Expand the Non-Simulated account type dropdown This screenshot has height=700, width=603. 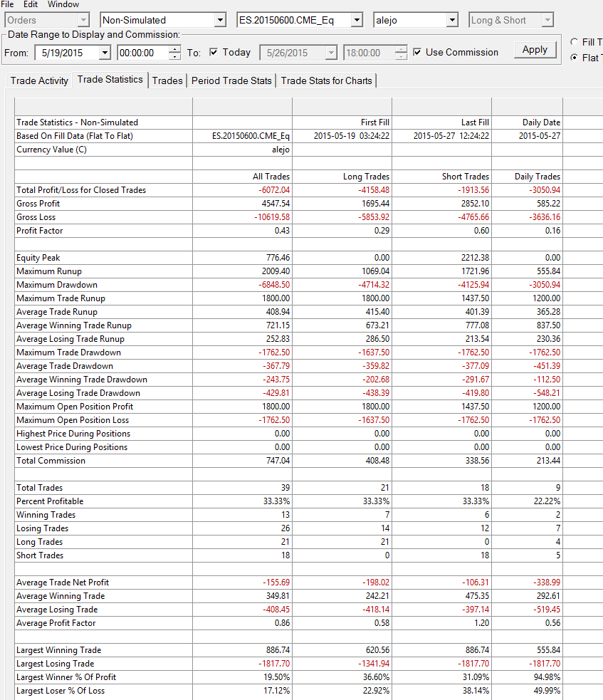[x=220, y=20]
